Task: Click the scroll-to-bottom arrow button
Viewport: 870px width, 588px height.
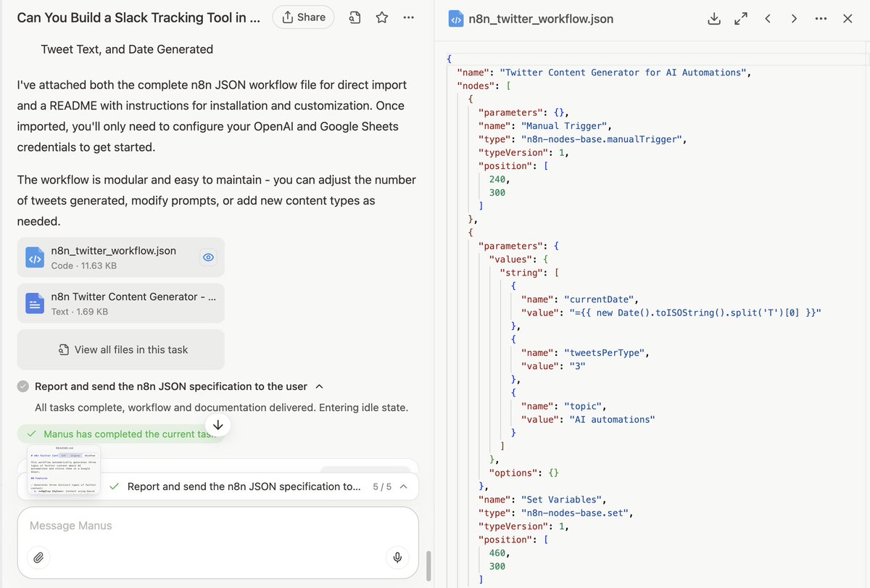Action: point(217,425)
